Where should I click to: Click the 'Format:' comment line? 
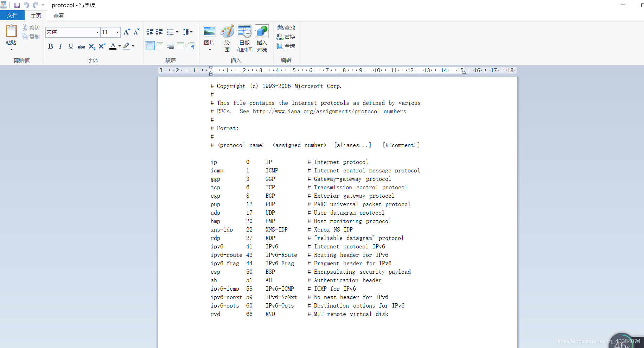228,128
